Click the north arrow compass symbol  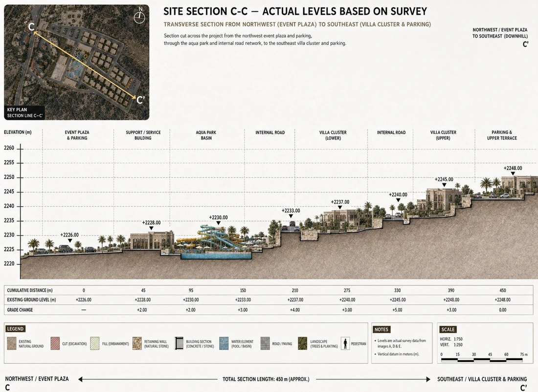pyautogui.click(x=140, y=15)
